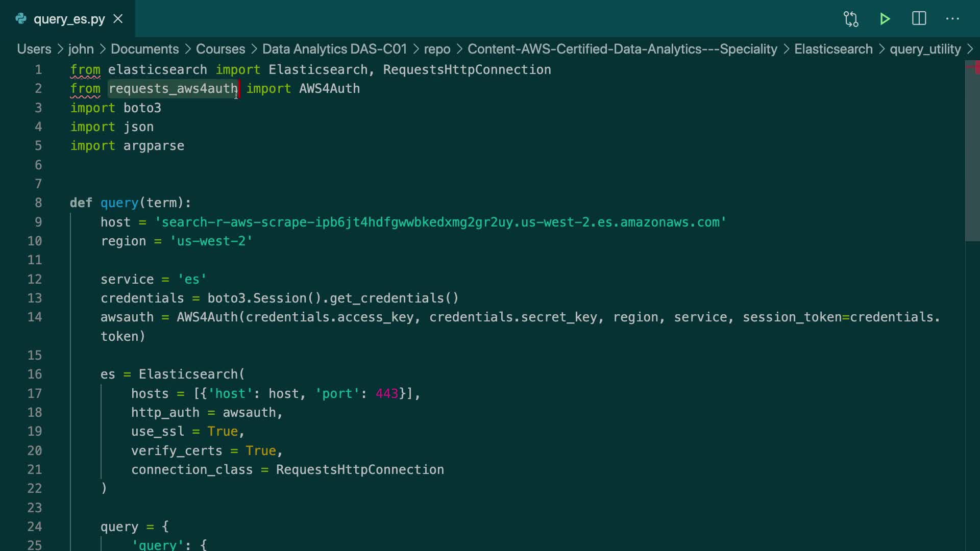Open Content-AWS-Certified-Data-Analytics---Speciality breadcrumb
Screen dimensions: 980x551
(x=622, y=49)
